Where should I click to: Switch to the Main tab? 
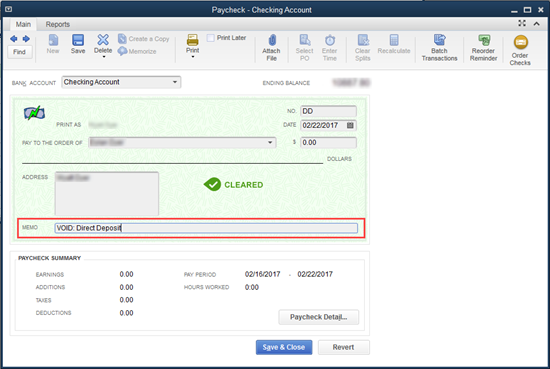[x=23, y=24]
